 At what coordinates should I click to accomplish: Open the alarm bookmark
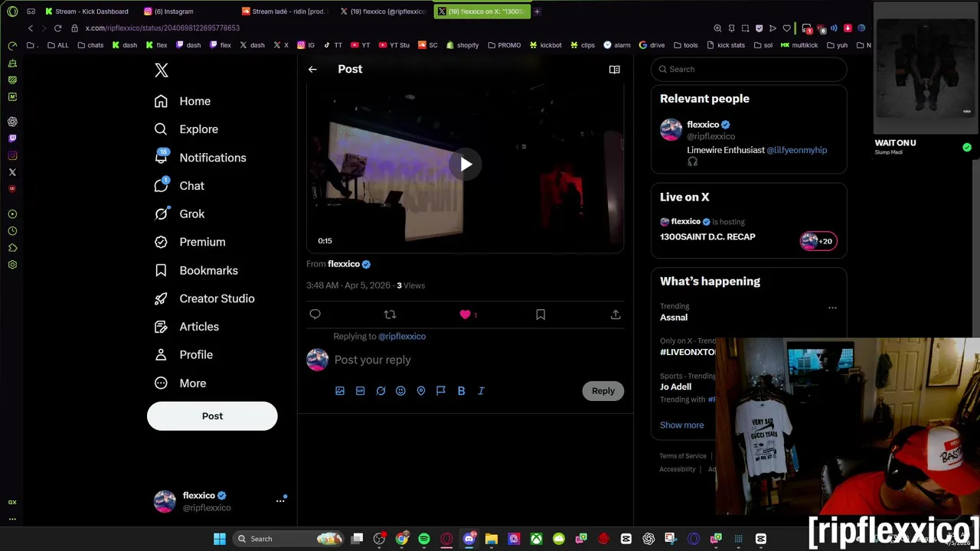coord(617,45)
